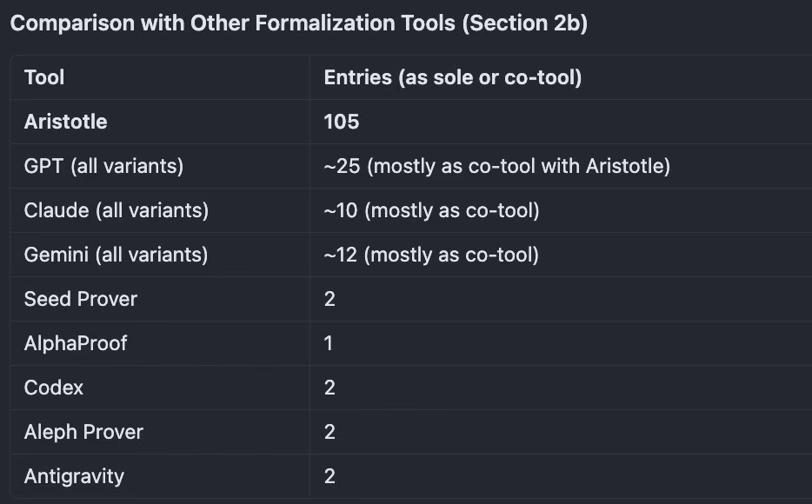
Task: Click the Claude '~10 (mostly as co-tool)' entry
Action: (431, 210)
